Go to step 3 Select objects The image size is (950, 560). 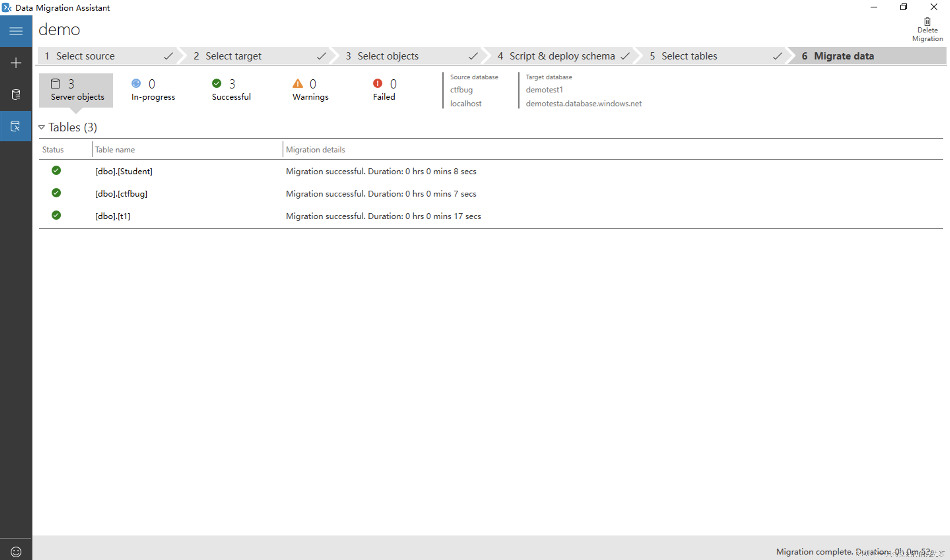pyautogui.click(x=411, y=56)
